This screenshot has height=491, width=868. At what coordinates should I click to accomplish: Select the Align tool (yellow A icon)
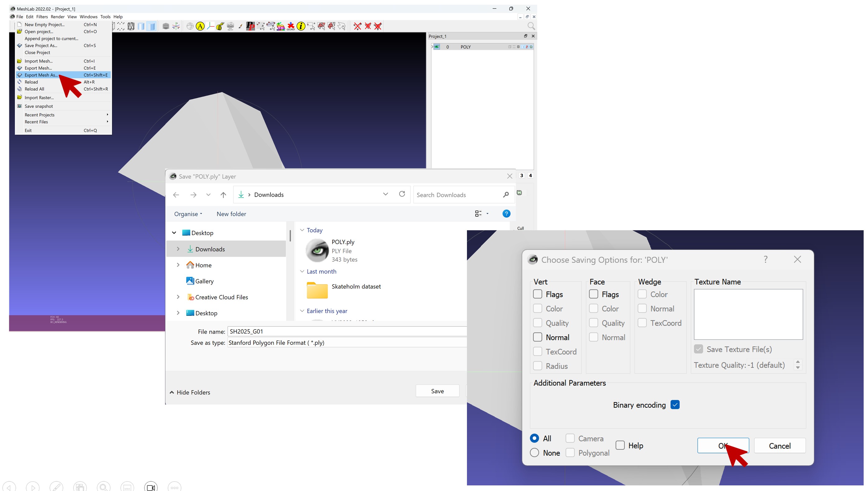[x=200, y=26]
